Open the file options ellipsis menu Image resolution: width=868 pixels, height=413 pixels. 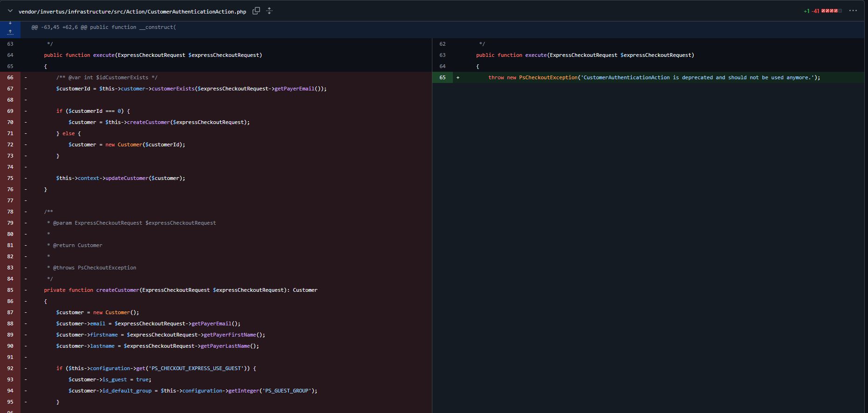pyautogui.click(x=853, y=11)
